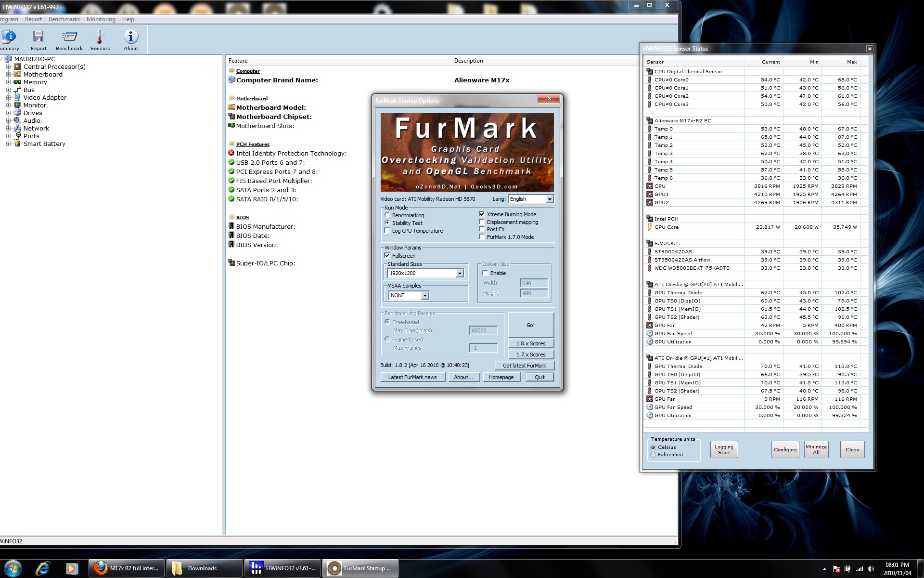924x578 pixels.
Task: Select the Smart Battery tree icon
Action: tap(17, 144)
